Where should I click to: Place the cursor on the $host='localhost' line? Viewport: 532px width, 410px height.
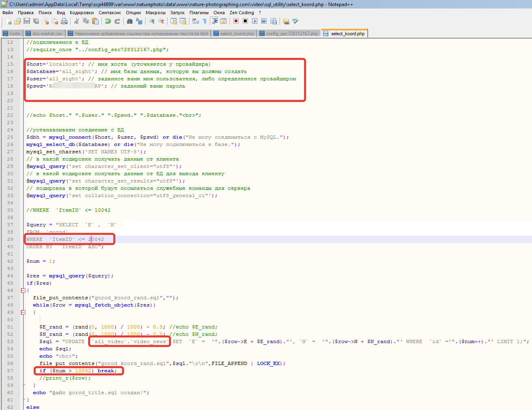click(118, 64)
